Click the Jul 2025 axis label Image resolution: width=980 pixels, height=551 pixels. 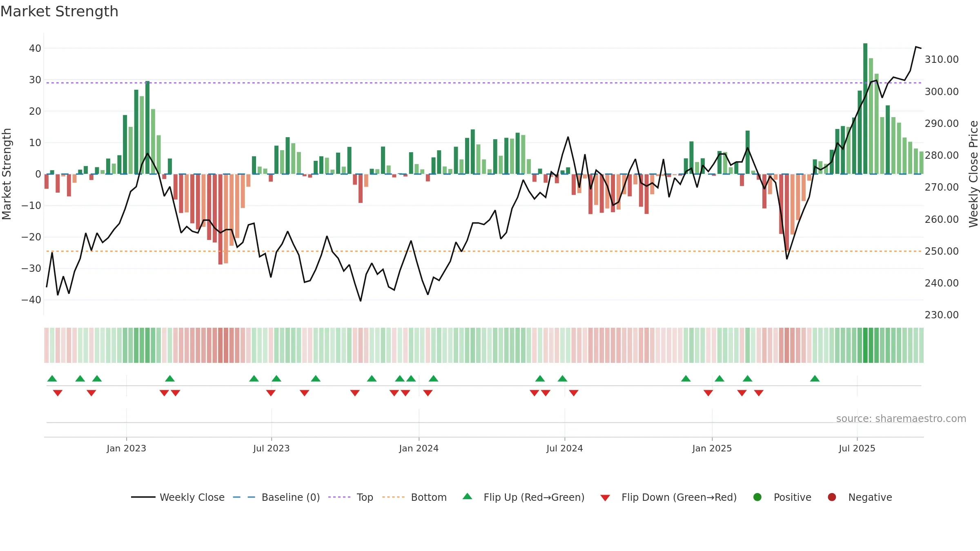(x=857, y=448)
